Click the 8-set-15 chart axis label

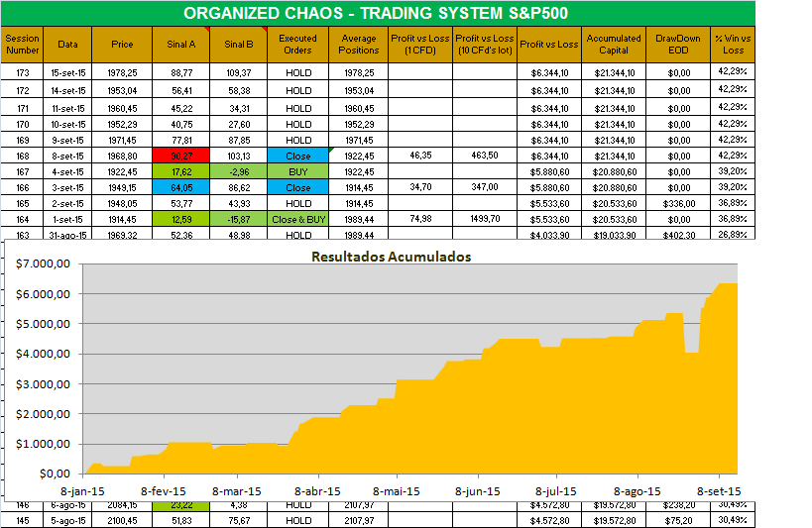point(719,491)
